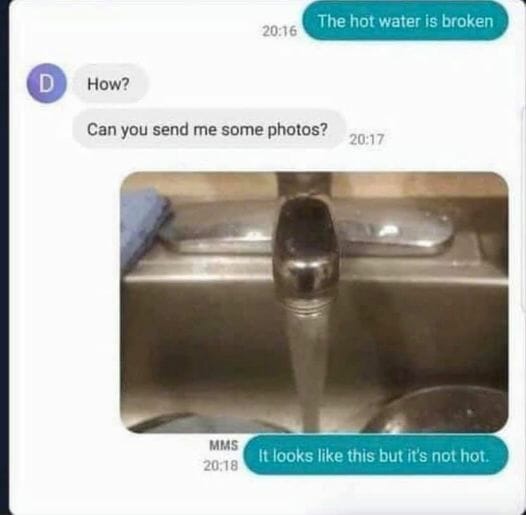Click the 20:18 timestamp
This screenshot has height=515, width=526.
pos(221,465)
